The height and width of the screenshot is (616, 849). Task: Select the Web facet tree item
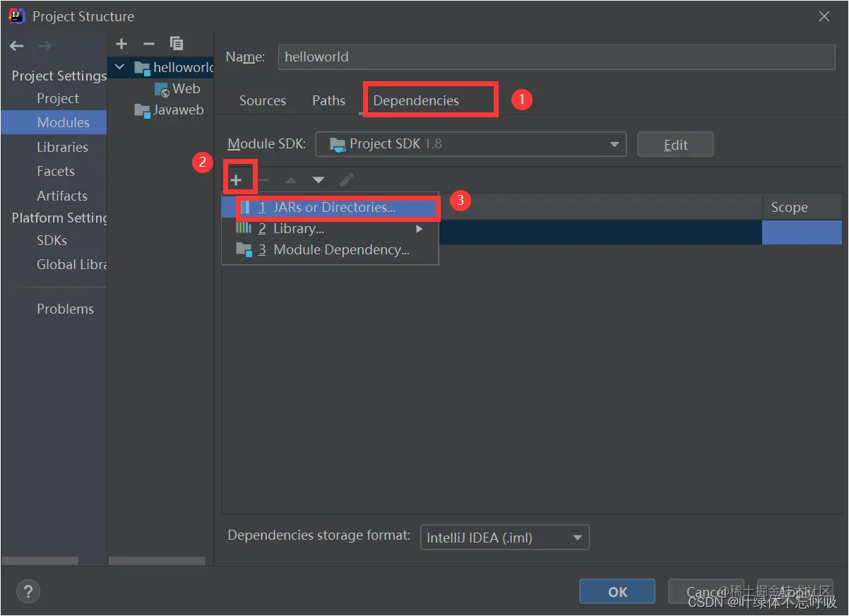(177, 89)
